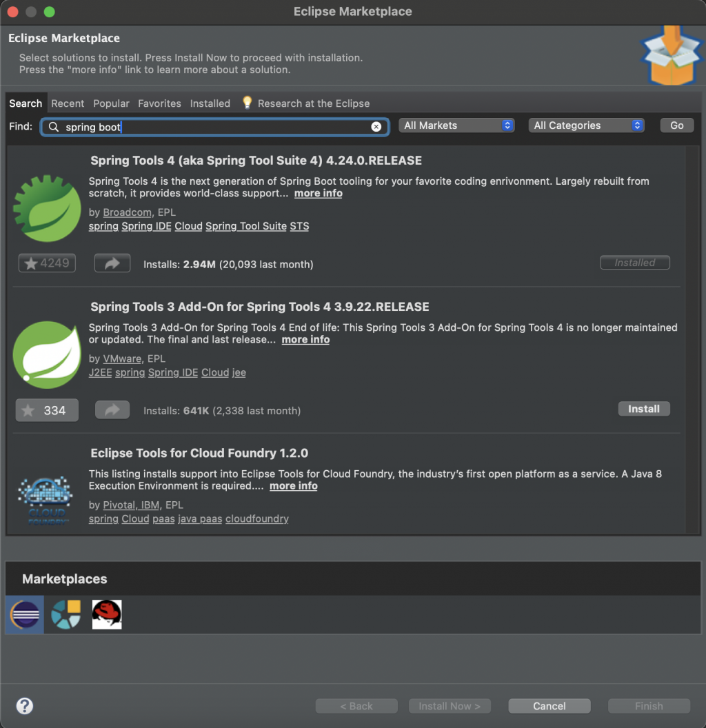Click the Spring Tools 4 gear leaf logo

pyautogui.click(x=47, y=208)
